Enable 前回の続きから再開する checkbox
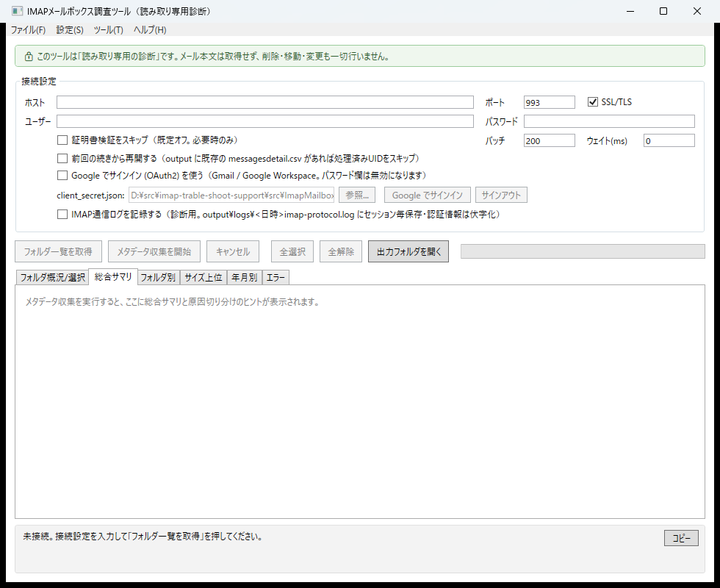The image size is (720, 588). 62,159
